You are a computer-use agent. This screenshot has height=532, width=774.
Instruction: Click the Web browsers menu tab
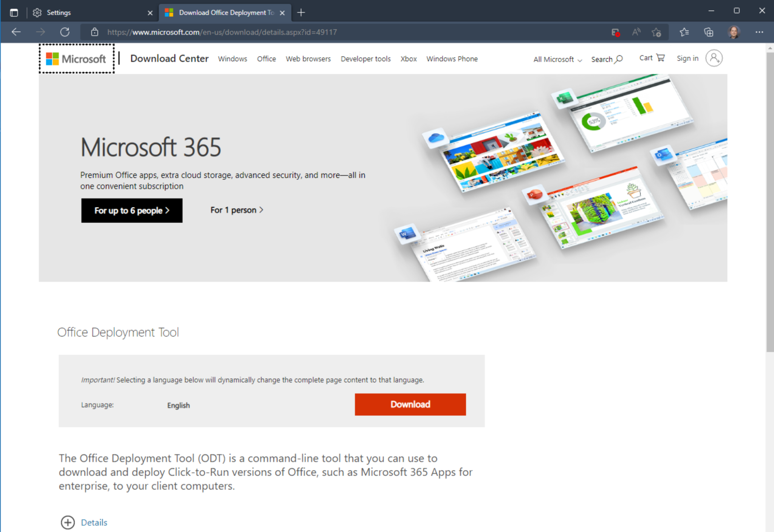point(308,59)
